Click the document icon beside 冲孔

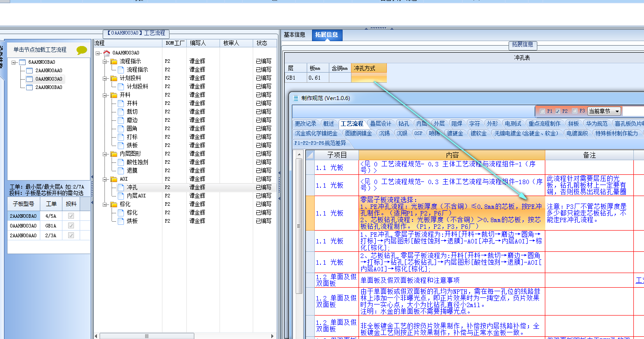121,187
